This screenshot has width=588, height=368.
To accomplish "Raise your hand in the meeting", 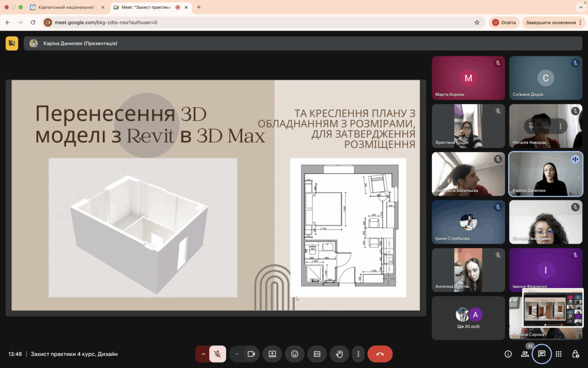I will pos(339,354).
